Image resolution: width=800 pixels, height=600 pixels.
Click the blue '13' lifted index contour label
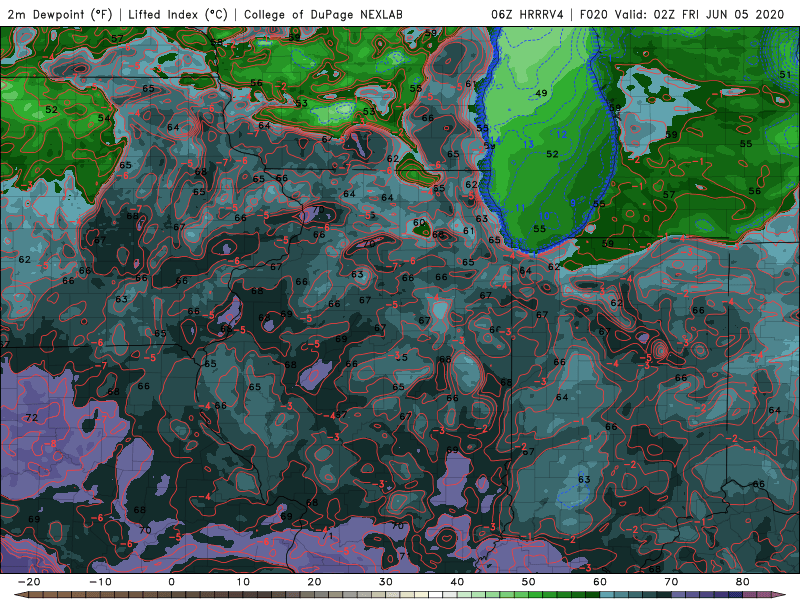[528, 144]
